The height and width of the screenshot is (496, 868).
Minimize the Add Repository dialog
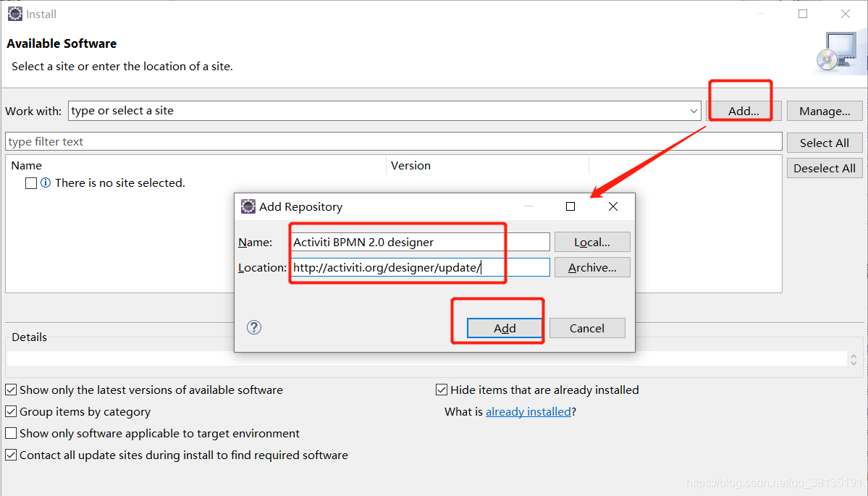coord(528,206)
